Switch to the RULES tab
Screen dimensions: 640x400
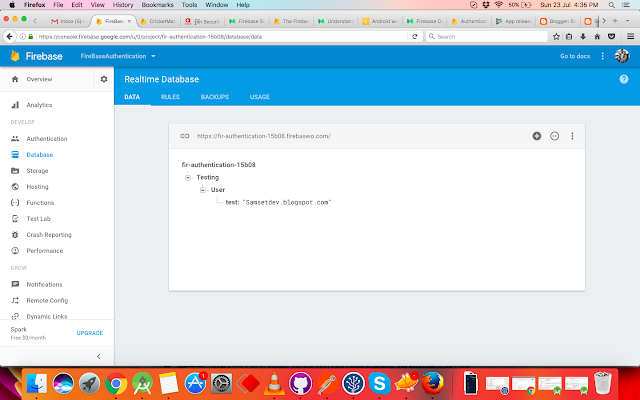[x=170, y=97]
